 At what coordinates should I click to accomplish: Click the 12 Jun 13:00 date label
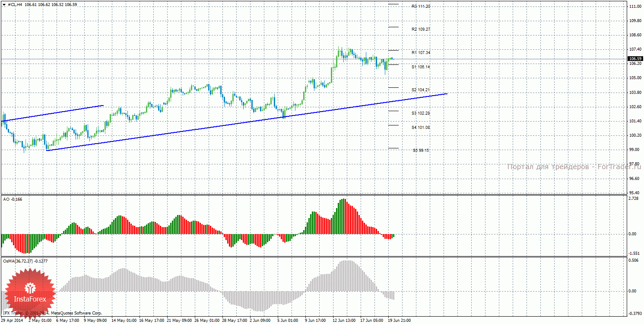point(344,321)
